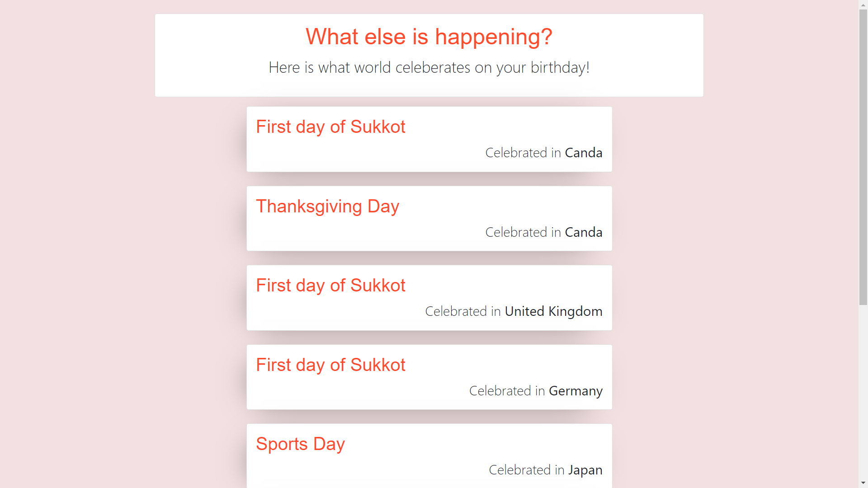Open First day of Sukkot title above Germany
This screenshot has width=868, height=488.
(x=330, y=365)
